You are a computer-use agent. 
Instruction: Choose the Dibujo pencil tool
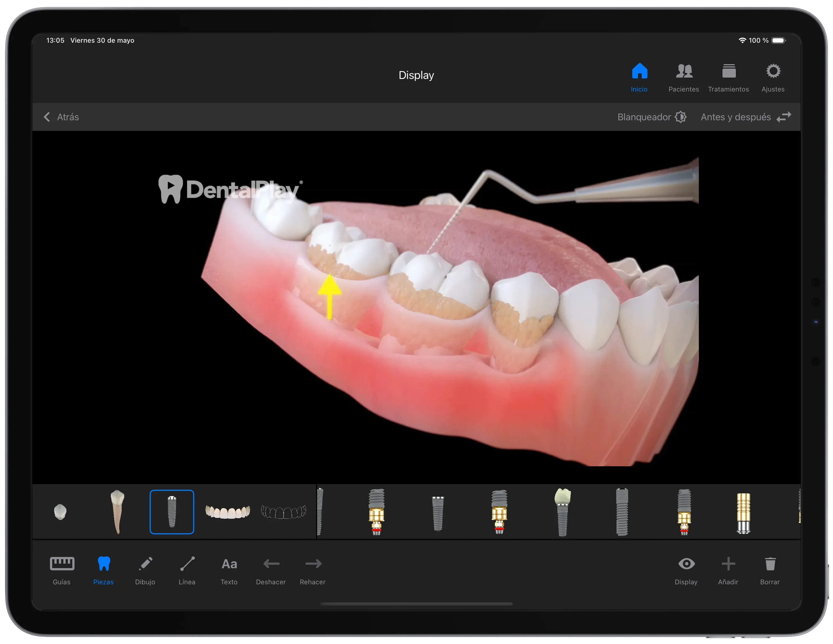point(145,570)
